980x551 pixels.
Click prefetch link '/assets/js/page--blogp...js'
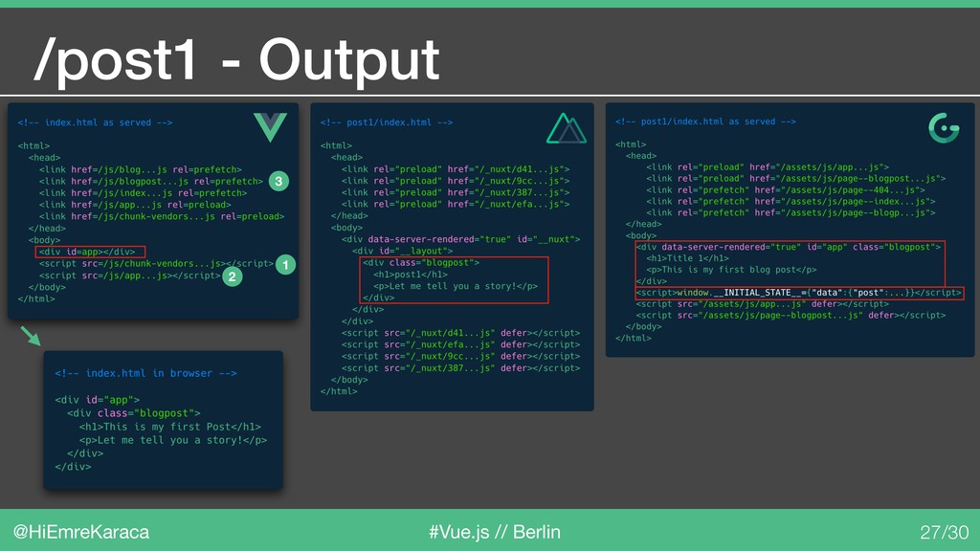(x=791, y=213)
